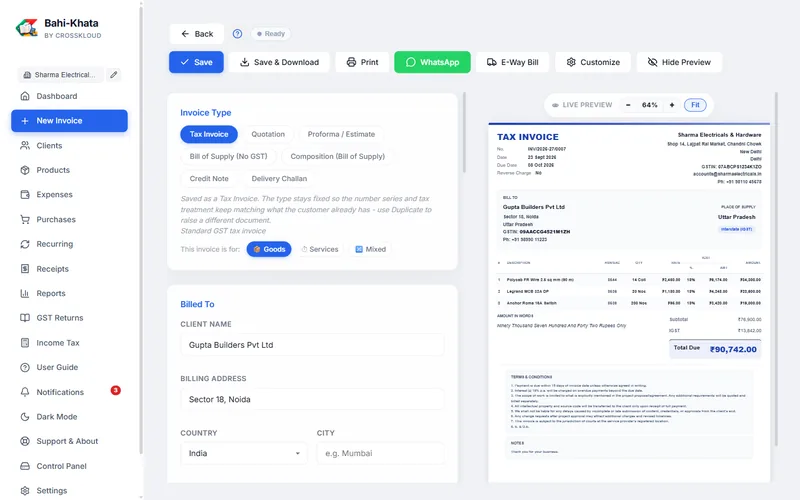The width and height of the screenshot is (800, 500).
Task: Click the Reports bar chart icon
Action: tap(24, 293)
